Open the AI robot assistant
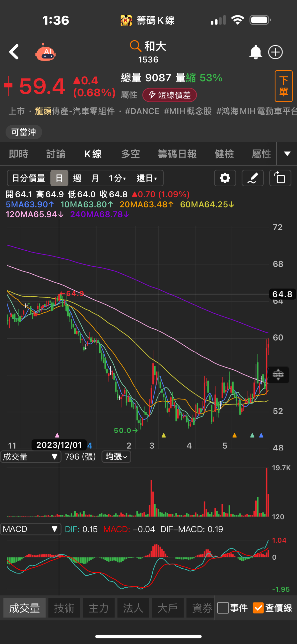This screenshot has height=644, width=297. point(46,52)
